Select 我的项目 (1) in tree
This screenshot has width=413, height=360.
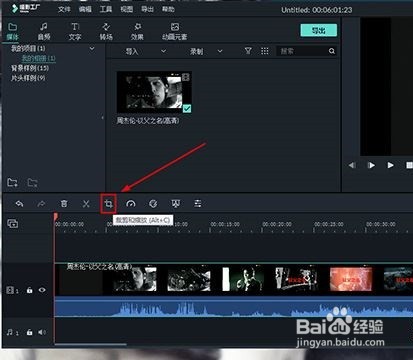pyautogui.click(x=28, y=49)
